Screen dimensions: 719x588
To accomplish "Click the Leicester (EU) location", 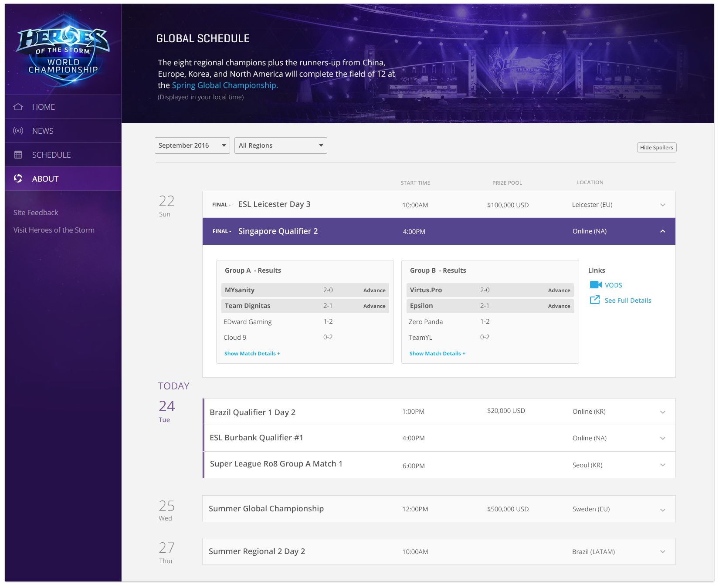I will [592, 205].
